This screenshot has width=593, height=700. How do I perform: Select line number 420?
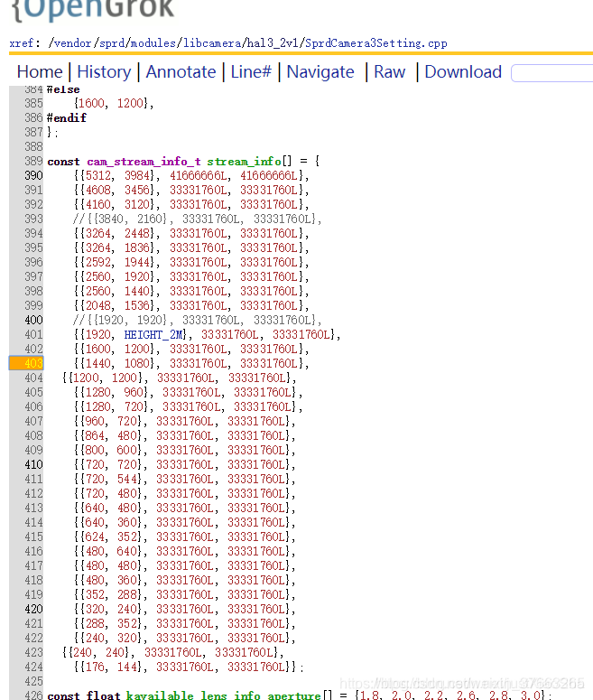pos(33,610)
